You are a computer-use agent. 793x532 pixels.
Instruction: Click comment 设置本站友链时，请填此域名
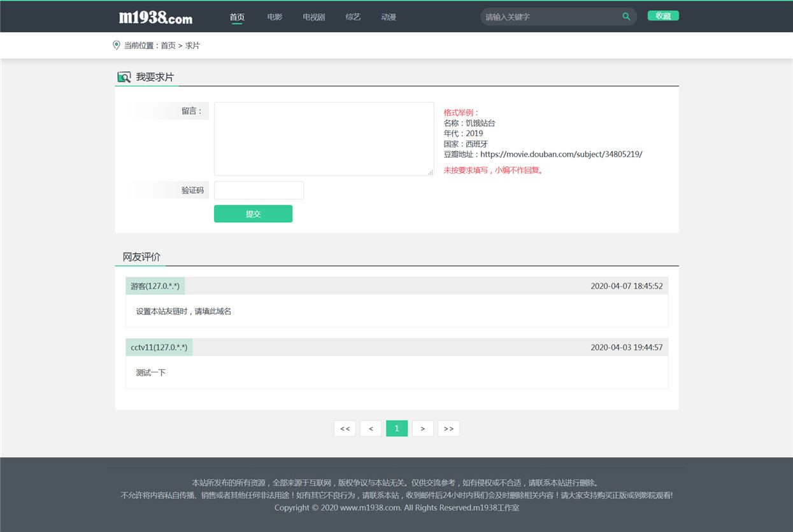click(x=183, y=311)
